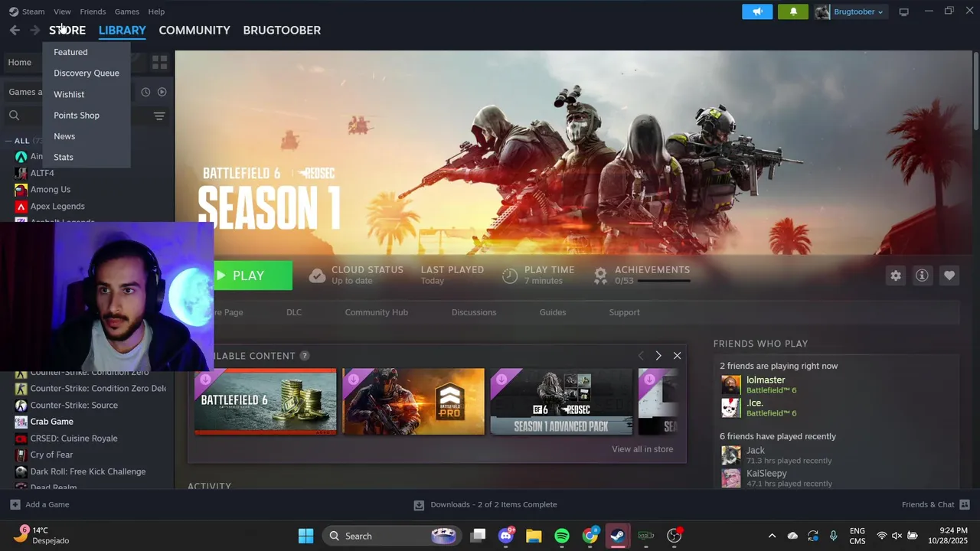Click the available content help question mark
The width and height of the screenshot is (980, 551).
(x=305, y=356)
